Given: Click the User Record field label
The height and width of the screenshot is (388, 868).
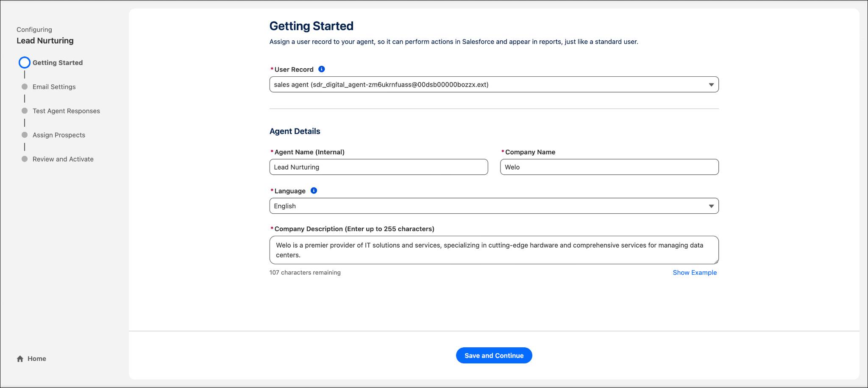Looking at the screenshot, I should coord(294,70).
